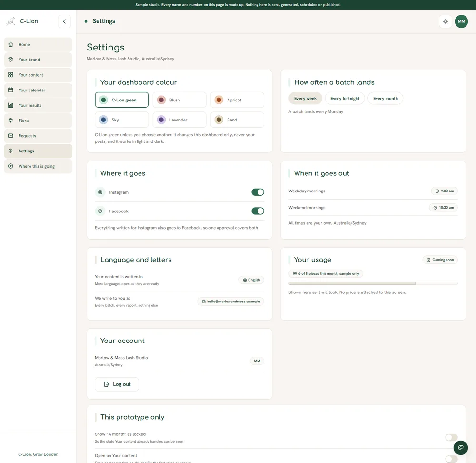Turn off the Facebook toggle
Image resolution: width=476 pixels, height=463 pixels.
pyautogui.click(x=258, y=211)
